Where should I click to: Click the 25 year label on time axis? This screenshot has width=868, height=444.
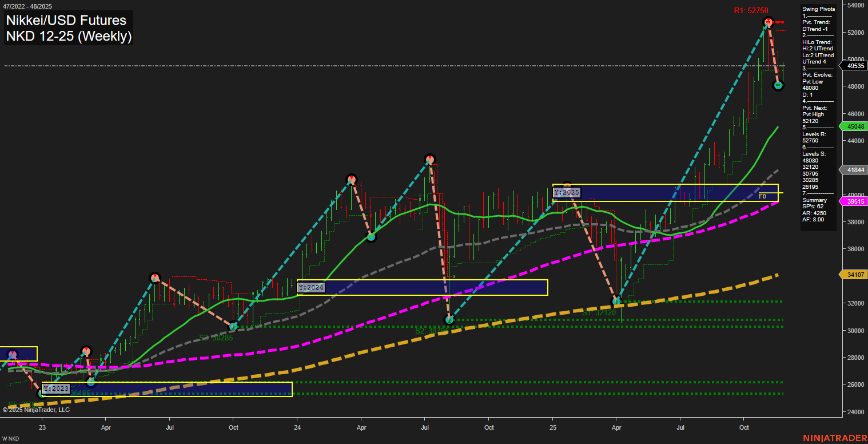[x=553, y=427]
